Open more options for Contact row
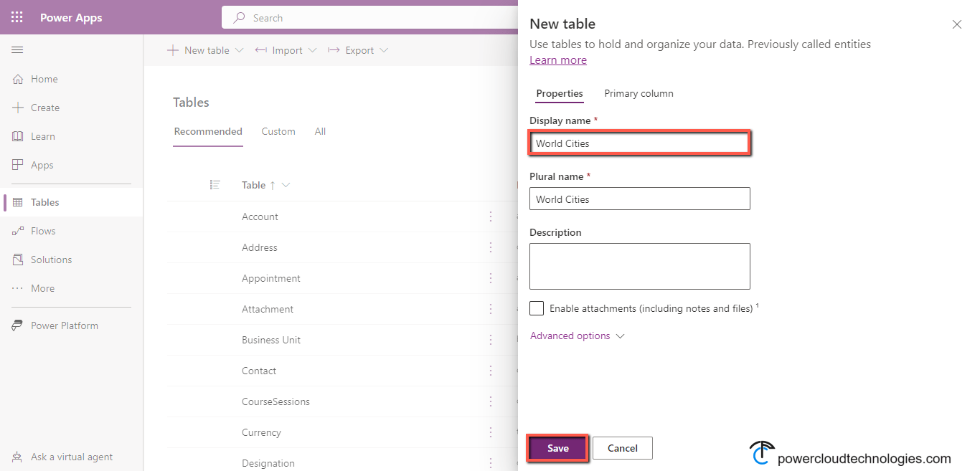 pyautogui.click(x=491, y=371)
